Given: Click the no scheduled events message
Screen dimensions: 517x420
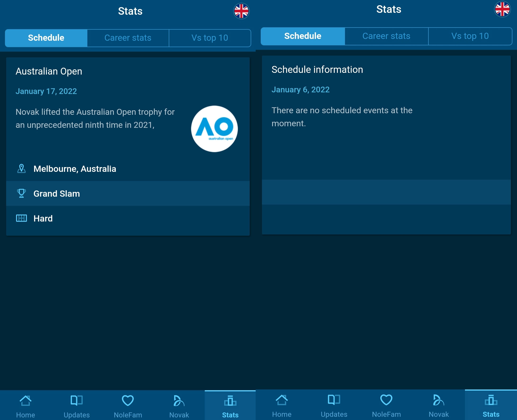Looking at the screenshot, I should click(342, 117).
